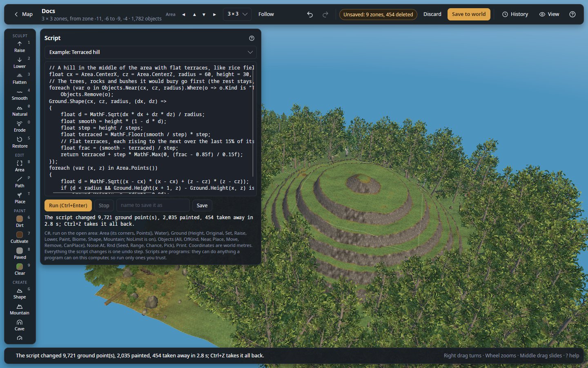Select the Raise sculpt tool
The image size is (588, 368).
click(x=20, y=47)
